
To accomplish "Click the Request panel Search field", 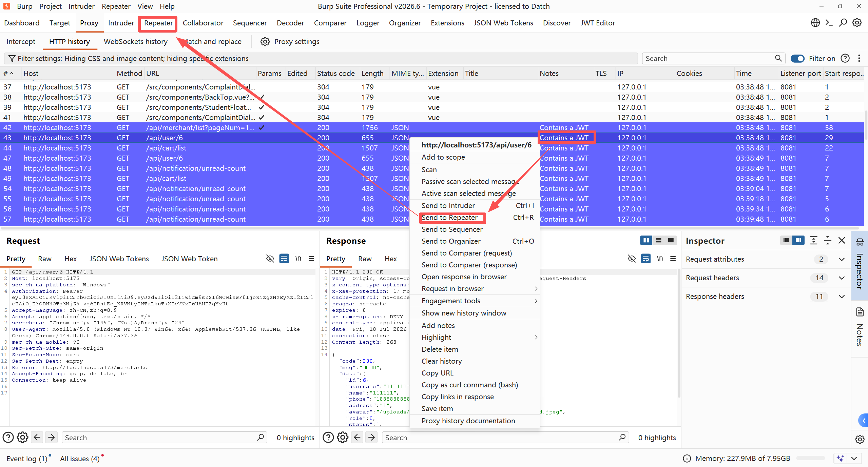I will 165,438.
